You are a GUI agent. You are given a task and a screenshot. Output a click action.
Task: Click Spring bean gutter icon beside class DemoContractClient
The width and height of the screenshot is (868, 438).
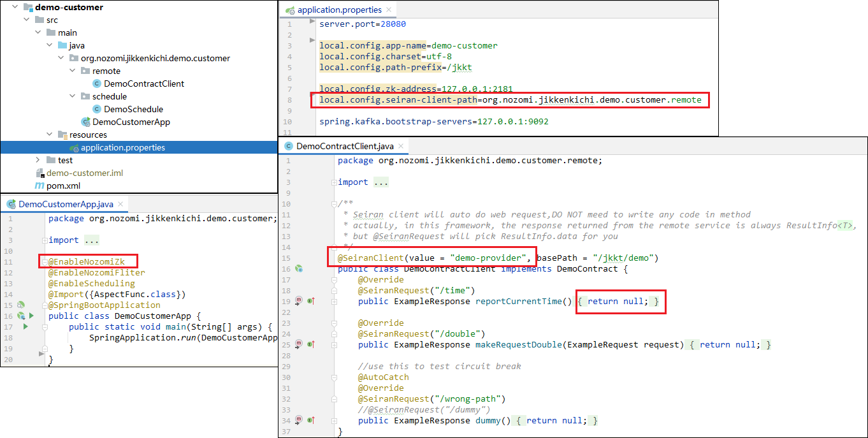(x=298, y=269)
